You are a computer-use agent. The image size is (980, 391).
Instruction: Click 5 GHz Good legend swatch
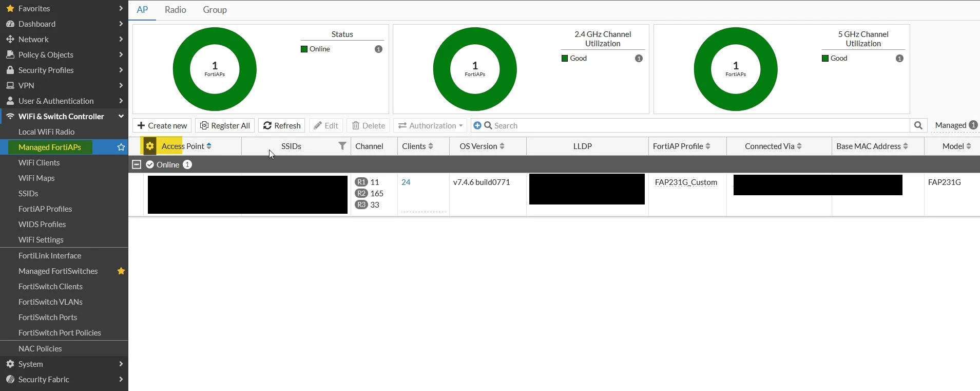tap(825, 59)
